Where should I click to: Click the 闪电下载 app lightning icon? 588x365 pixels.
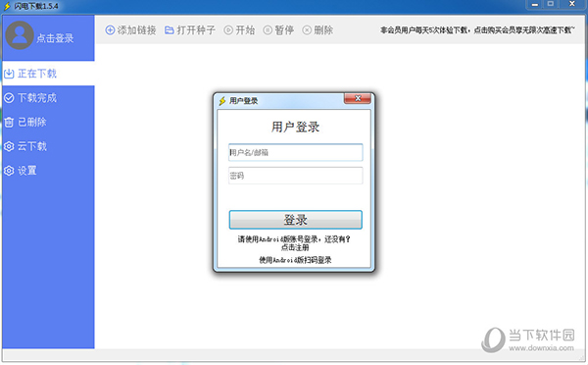7,6
